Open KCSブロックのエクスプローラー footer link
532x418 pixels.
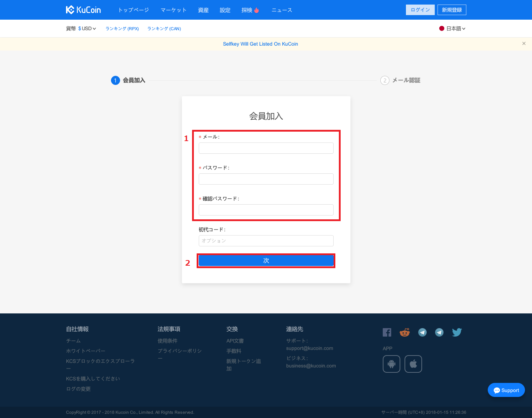point(100,365)
